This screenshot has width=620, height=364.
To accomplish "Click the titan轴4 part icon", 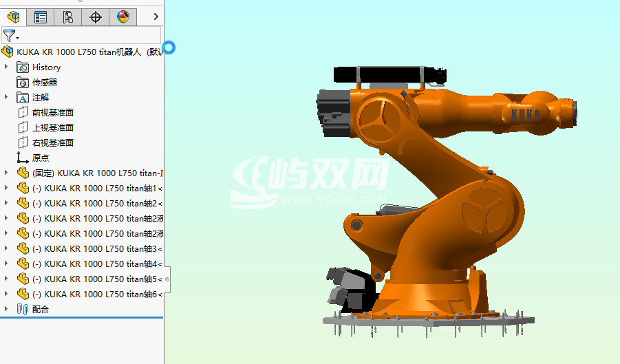I will point(23,264).
